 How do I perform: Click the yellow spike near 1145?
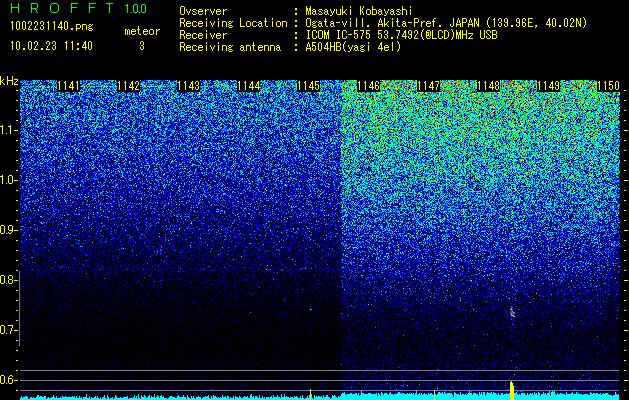(310, 394)
